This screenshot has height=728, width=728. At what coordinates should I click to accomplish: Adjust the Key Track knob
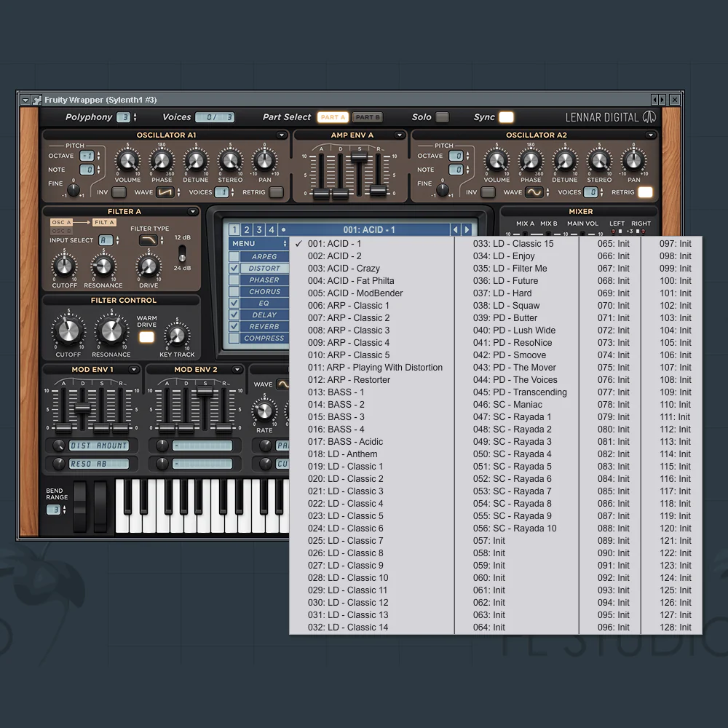(x=177, y=335)
